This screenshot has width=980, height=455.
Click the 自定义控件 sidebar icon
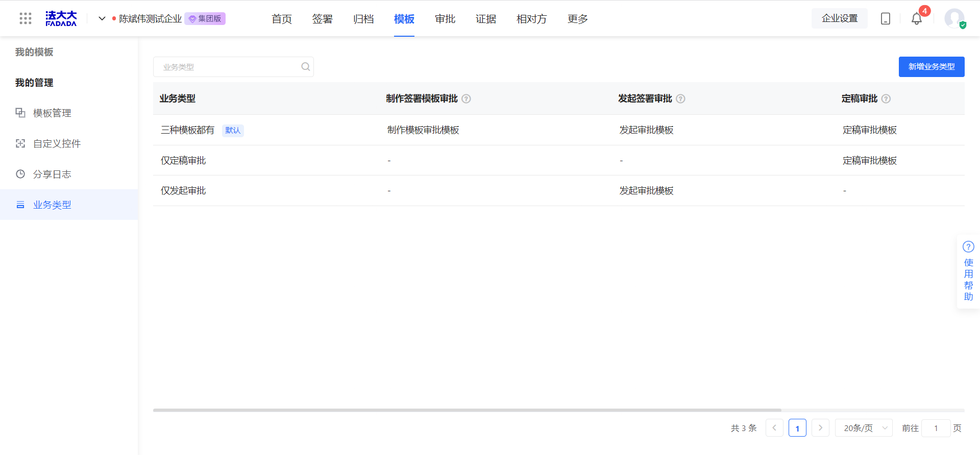[x=20, y=143]
